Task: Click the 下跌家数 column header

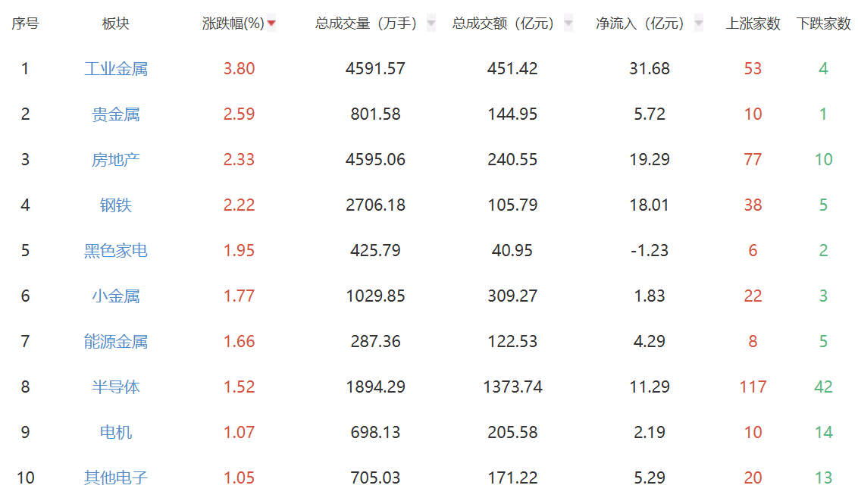Action: click(x=823, y=23)
